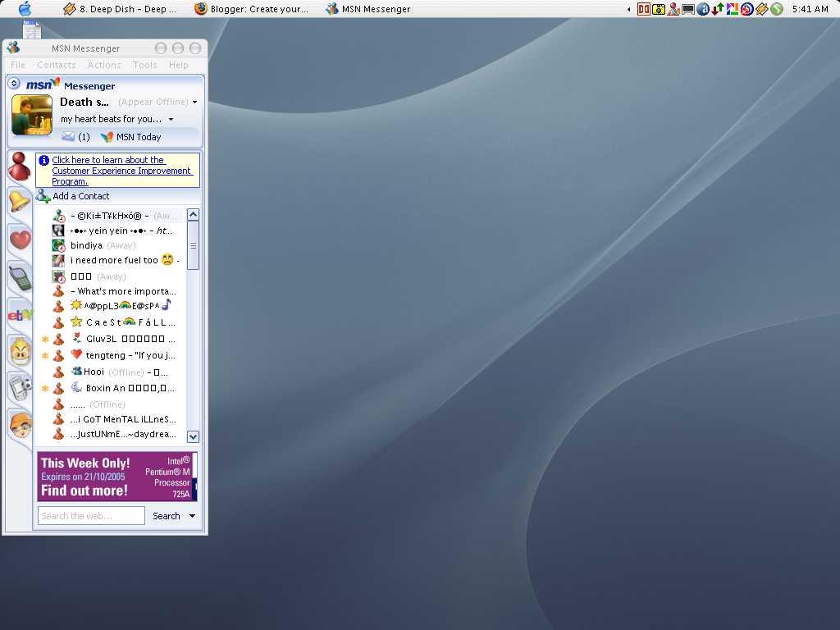
Task: Open the Actions menu
Action: click(104, 65)
